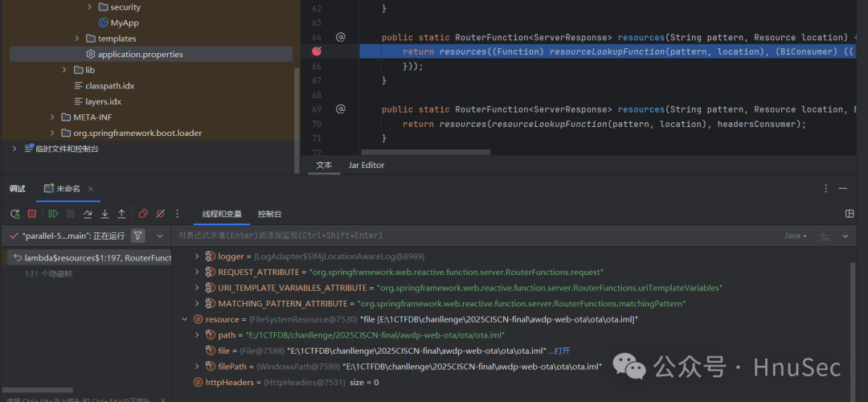The image size is (868, 402).
Task: Expand the evaluate expression history chevron
Action: pos(845,236)
